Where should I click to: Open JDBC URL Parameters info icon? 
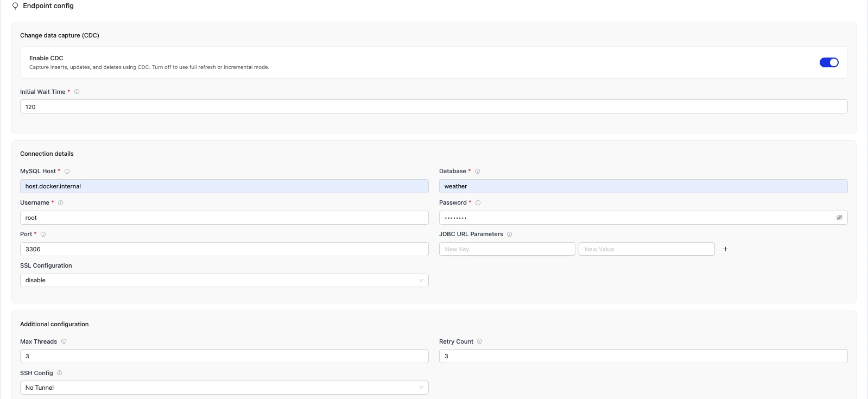(x=509, y=235)
